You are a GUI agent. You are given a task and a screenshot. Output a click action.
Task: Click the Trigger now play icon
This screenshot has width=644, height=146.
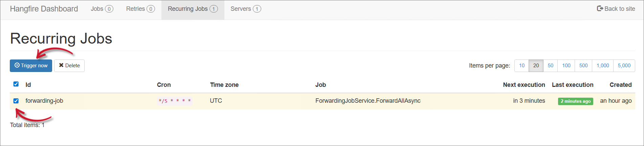(17, 65)
